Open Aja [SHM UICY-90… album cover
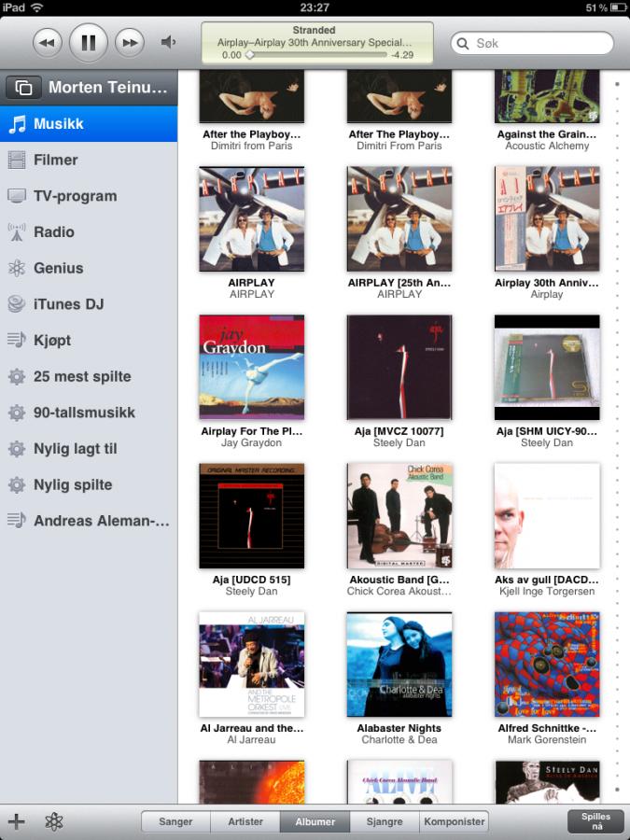The width and height of the screenshot is (630, 840). coord(547,367)
